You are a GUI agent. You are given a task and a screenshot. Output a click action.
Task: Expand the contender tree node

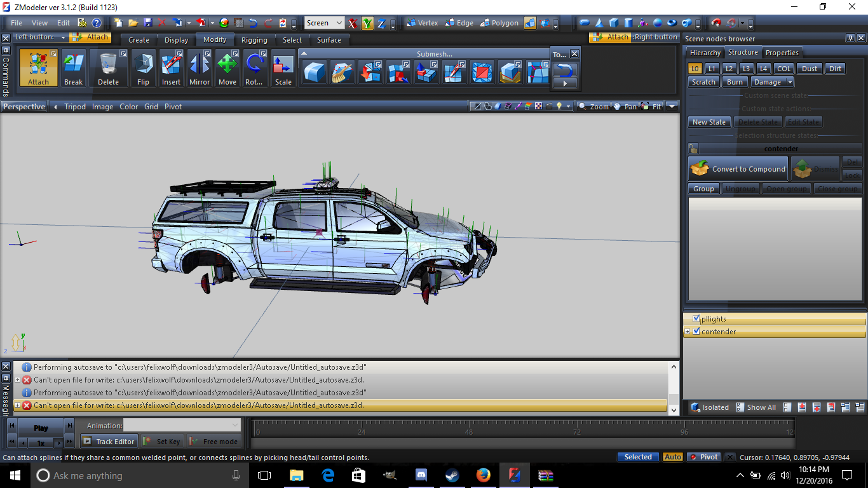688,332
